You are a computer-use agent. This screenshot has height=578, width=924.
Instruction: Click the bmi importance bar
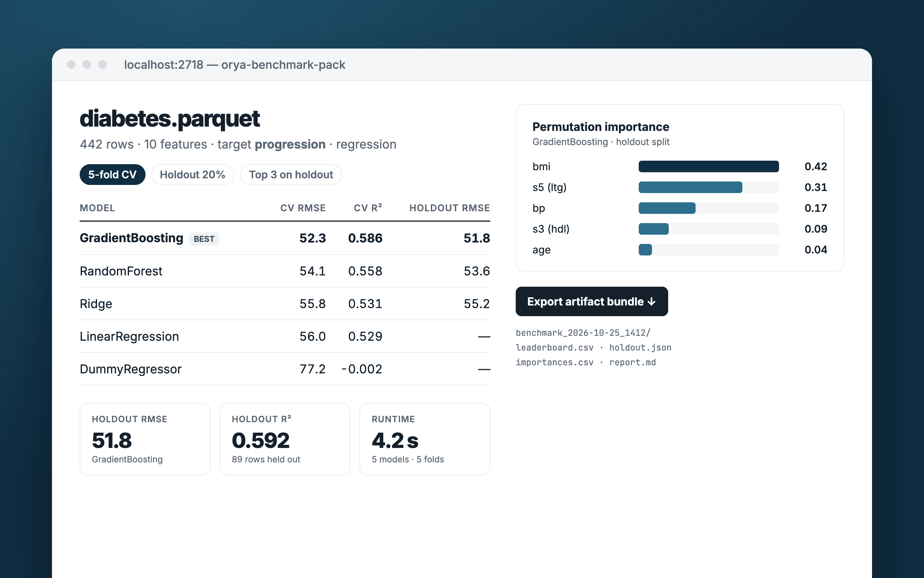(709, 166)
